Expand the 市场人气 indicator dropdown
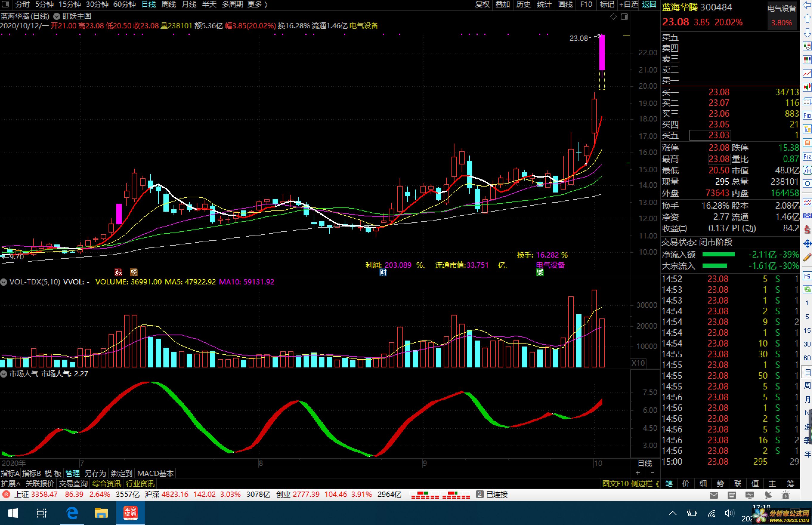This screenshot has width=812, height=525. pyautogui.click(x=4, y=374)
